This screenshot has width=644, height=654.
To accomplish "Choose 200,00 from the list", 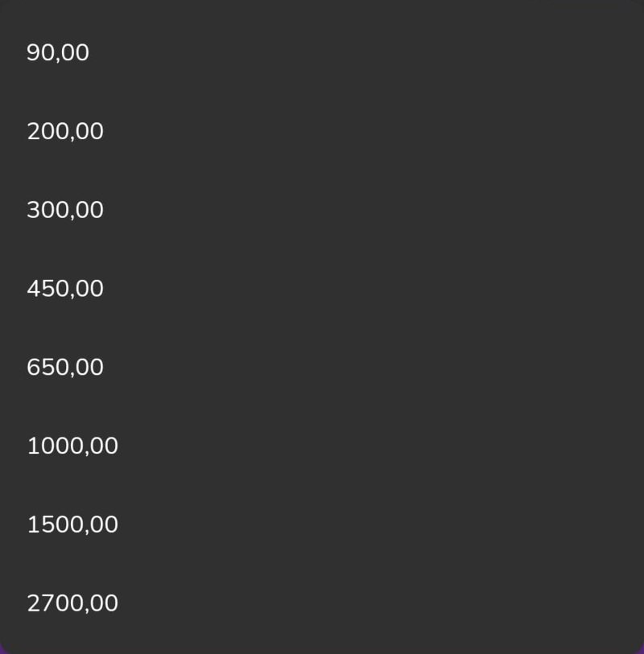I will point(322,131).
